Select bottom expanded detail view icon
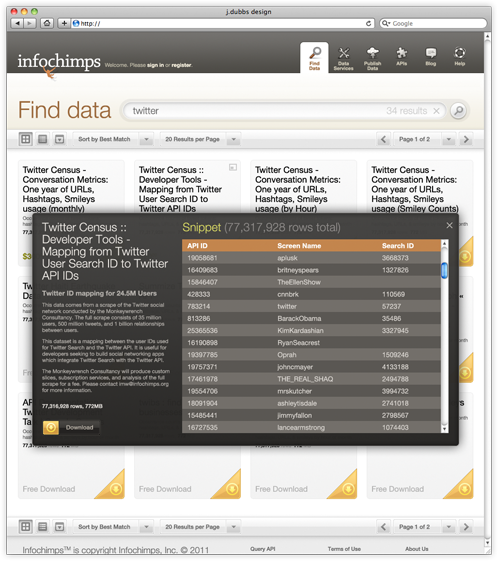 pos(59,527)
